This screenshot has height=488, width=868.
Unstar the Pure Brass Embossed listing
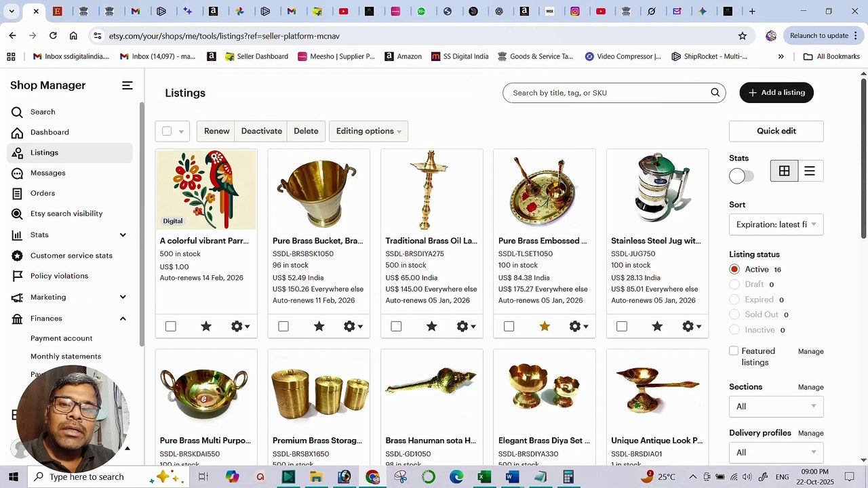click(x=545, y=327)
